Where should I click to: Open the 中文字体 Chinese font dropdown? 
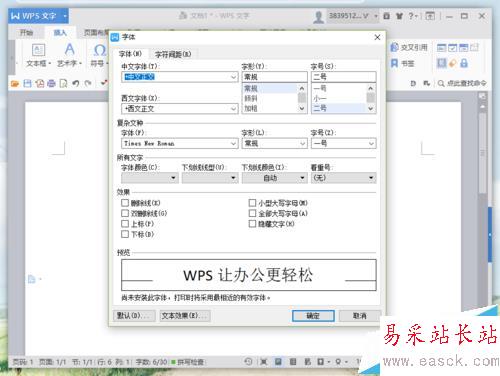pos(234,77)
